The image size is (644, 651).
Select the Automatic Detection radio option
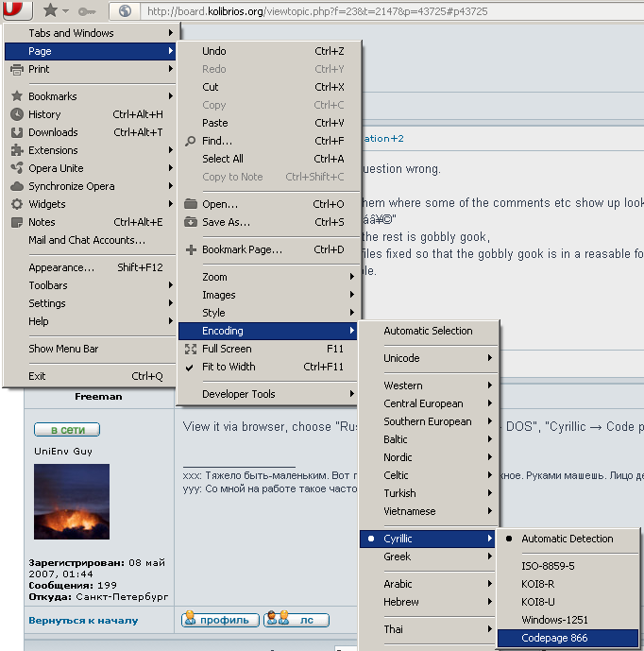click(567, 539)
